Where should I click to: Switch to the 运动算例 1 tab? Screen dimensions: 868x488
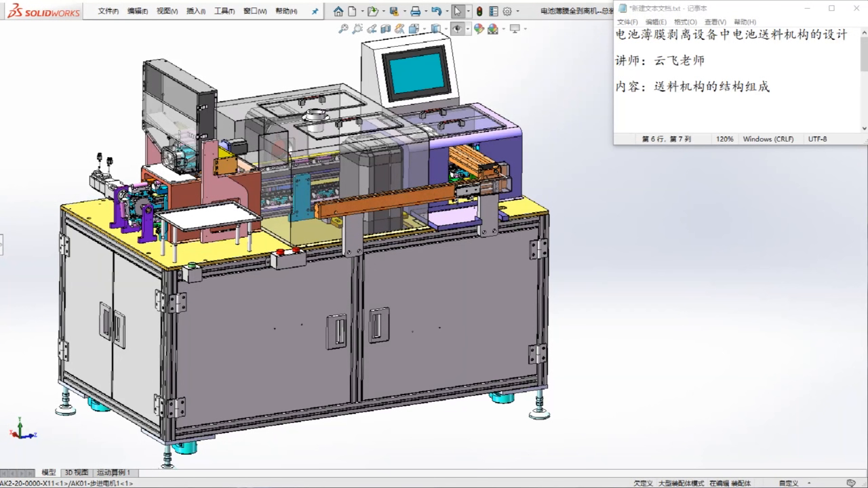114,472
